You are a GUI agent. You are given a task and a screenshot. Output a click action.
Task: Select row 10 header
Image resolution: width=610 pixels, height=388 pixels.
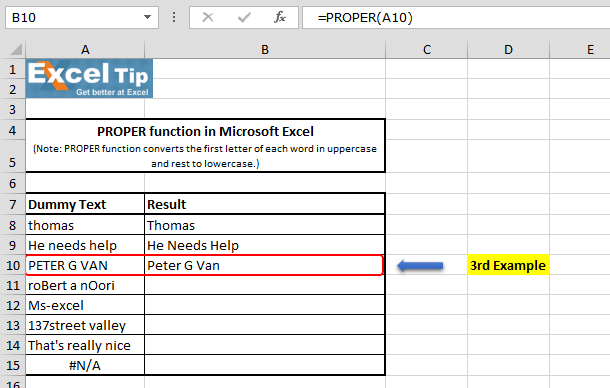point(12,265)
